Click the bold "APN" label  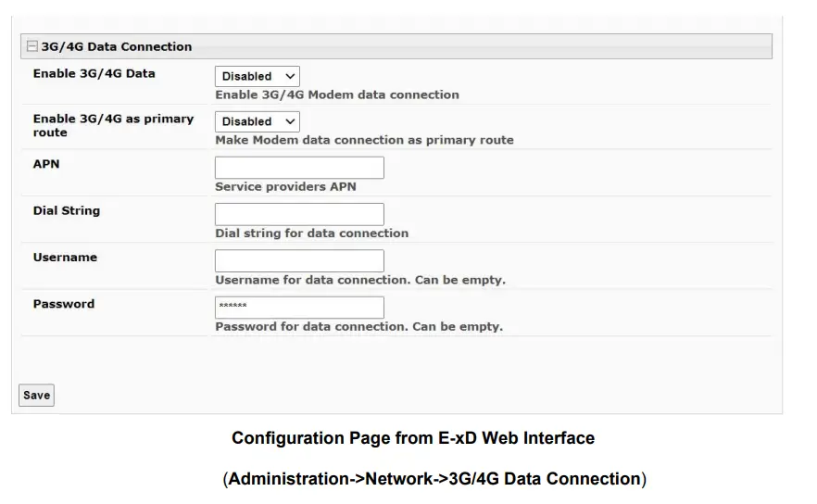[x=46, y=164]
